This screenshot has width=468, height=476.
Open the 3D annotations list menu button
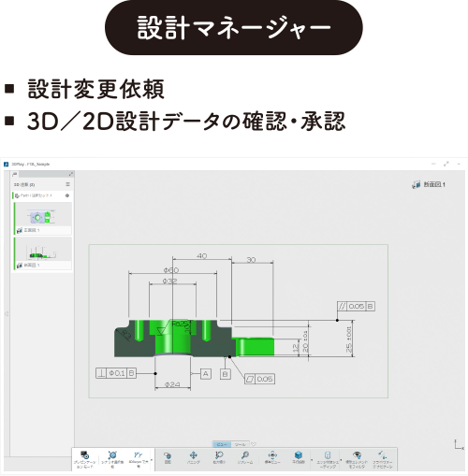point(67,184)
